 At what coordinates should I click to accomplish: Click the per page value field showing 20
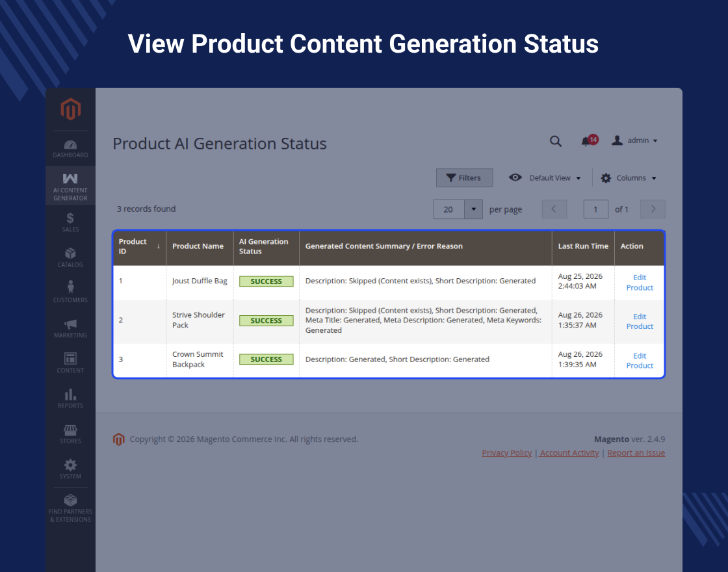tap(448, 209)
